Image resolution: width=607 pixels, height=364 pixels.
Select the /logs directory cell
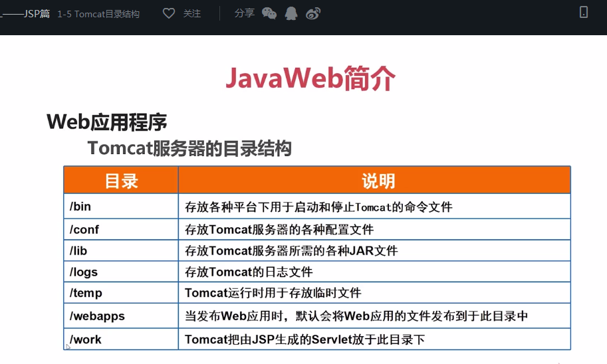121,272
